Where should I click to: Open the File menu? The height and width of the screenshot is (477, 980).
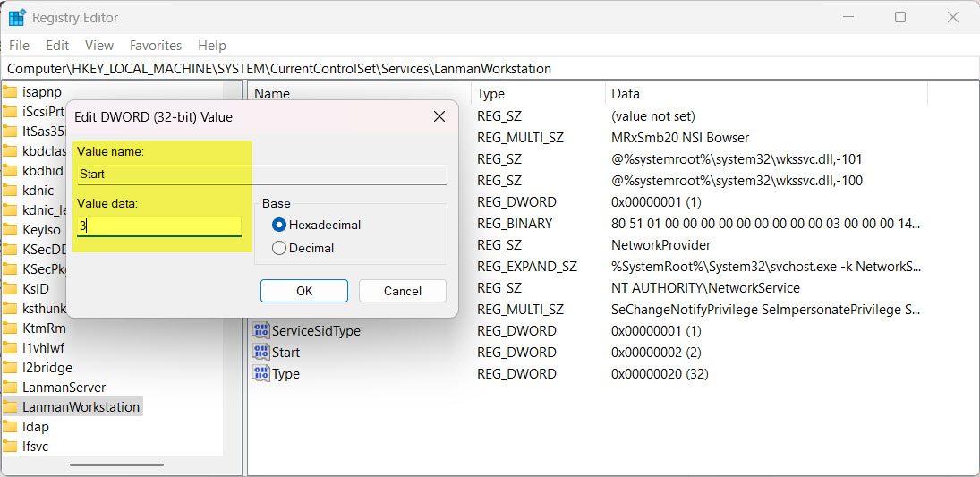click(19, 45)
